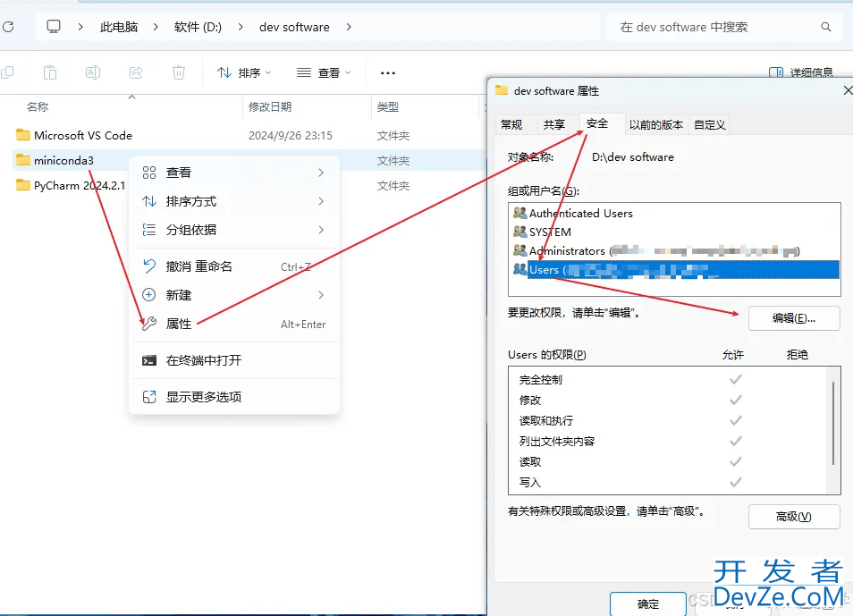The width and height of the screenshot is (853, 616).
Task: Click the Authenticated Users group icon
Action: [520, 213]
